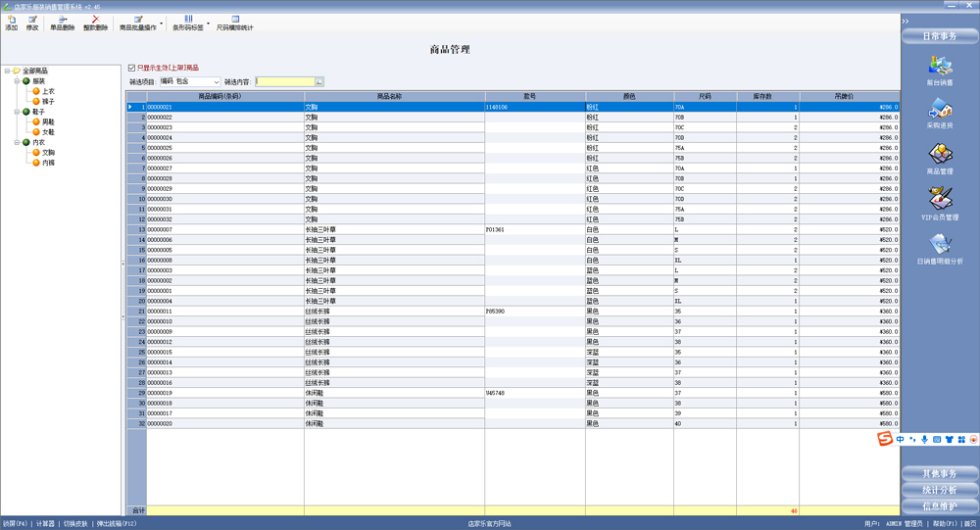Open the 信息维护 sidebar tab

click(x=940, y=506)
